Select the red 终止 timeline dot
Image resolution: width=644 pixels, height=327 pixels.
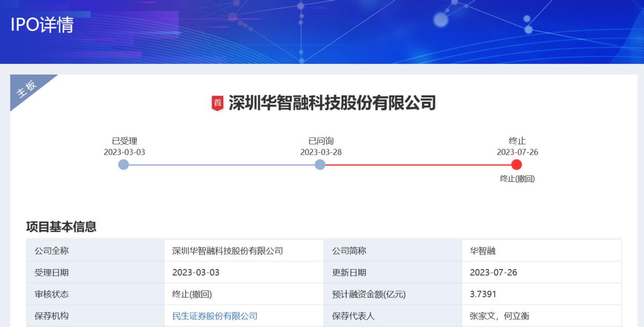(x=517, y=165)
